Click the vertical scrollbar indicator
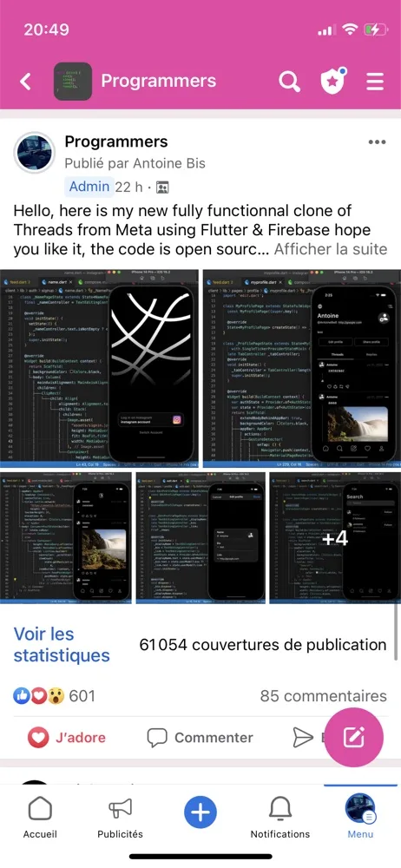 pos(397,631)
